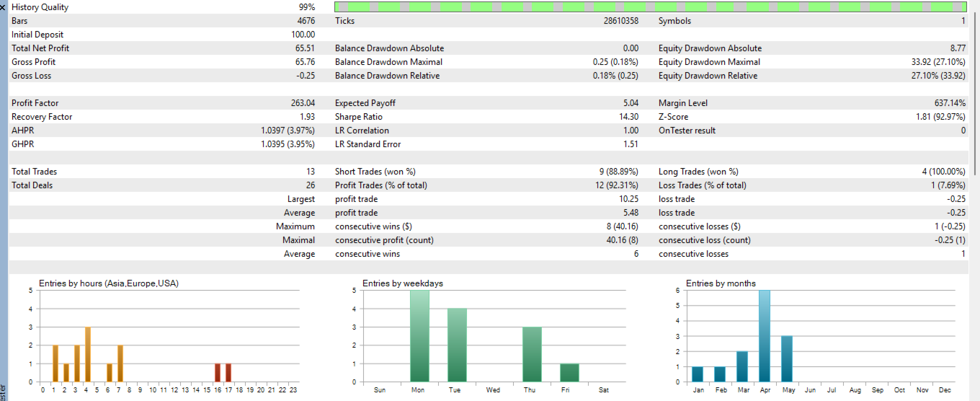Click the vertical scrollbar on the right

[x=974, y=87]
